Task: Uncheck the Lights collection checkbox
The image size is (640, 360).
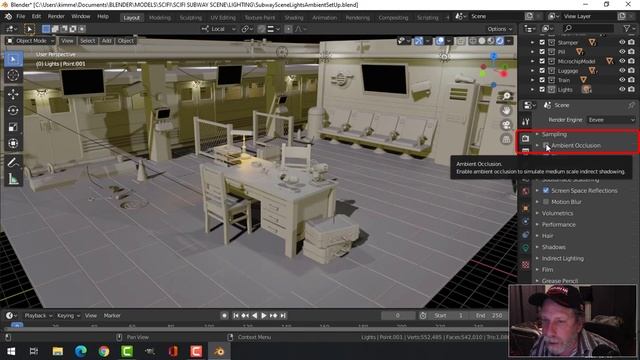Action: [542, 89]
